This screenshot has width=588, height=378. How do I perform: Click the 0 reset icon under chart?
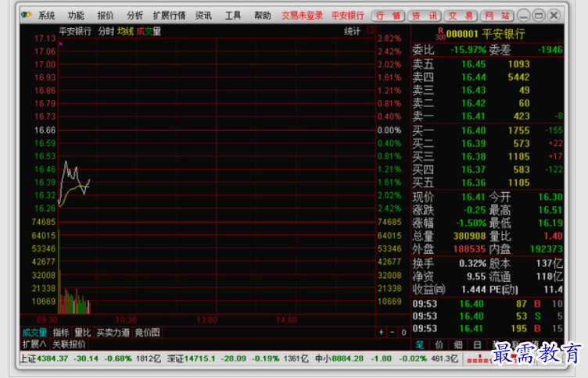click(x=403, y=332)
